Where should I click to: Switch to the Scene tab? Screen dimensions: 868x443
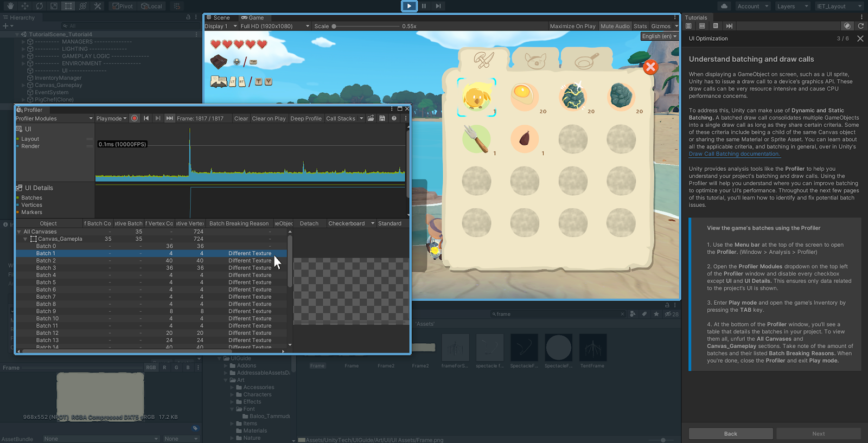coord(219,17)
